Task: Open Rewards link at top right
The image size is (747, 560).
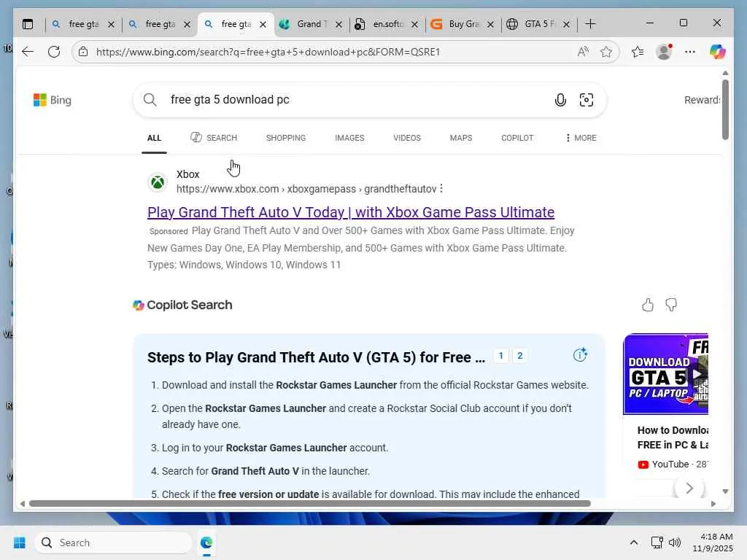Action: (703, 100)
